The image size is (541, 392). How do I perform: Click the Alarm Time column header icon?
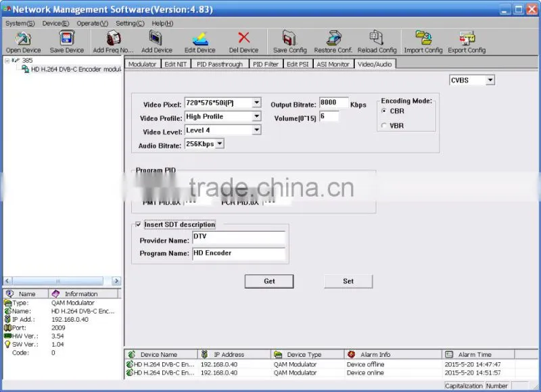tap(449, 354)
